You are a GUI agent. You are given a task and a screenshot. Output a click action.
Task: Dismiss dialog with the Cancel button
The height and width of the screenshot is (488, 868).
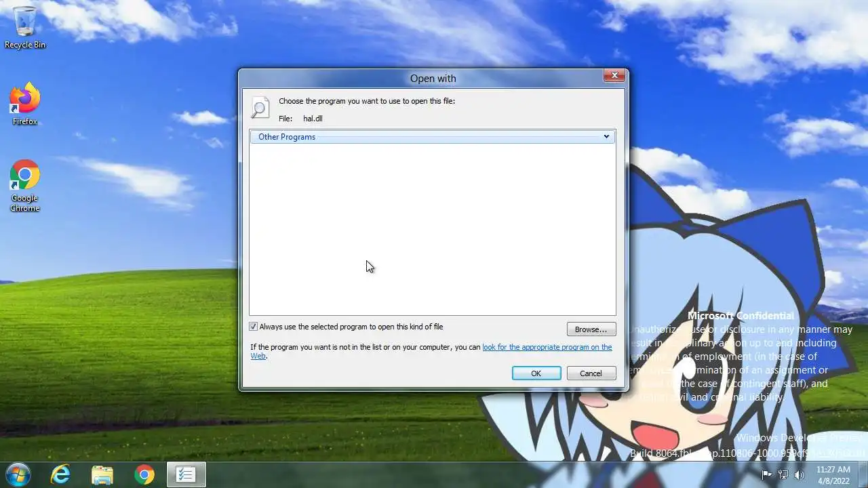coord(591,373)
